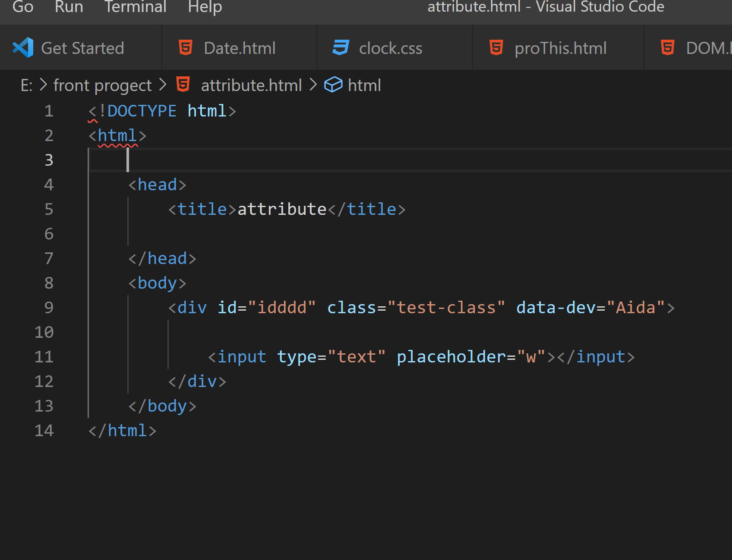This screenshot has width=732, height=560.
Task: Switch to the clock.css tab
Action: click(395, 48)
